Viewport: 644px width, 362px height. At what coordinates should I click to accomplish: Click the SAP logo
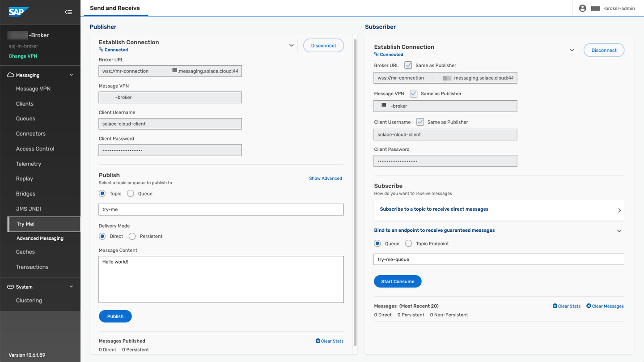coord(18,12)
